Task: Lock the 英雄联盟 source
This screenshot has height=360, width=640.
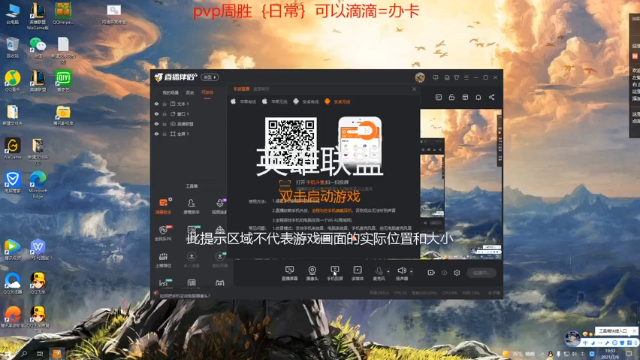Action: [x=164, y=124]
